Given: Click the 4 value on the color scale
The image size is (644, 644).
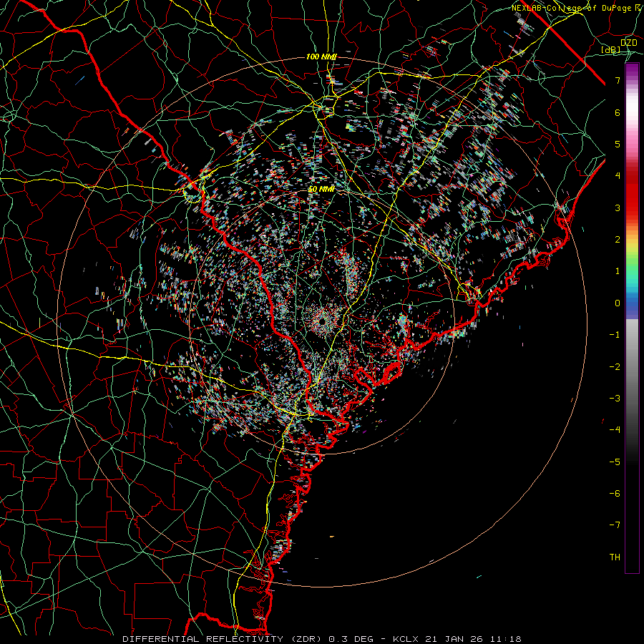Looking at the screenshot, I should 618,176.
